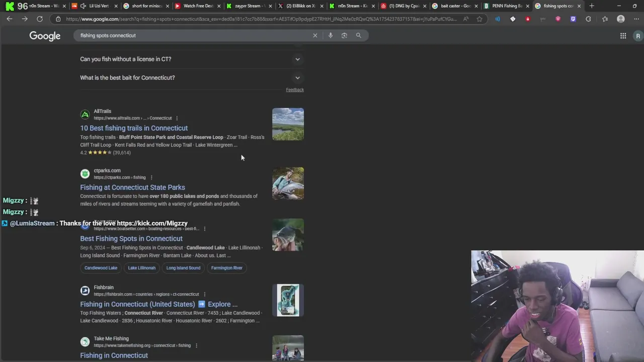Bookmark this page with star icon

pyautogui.click(x=479, y=19)
